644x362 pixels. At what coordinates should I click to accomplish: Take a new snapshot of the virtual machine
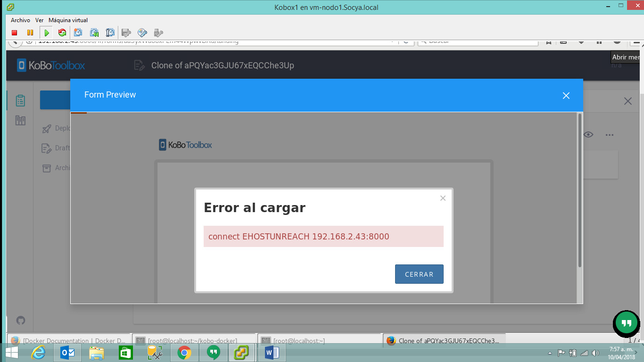tap(78, 33)
